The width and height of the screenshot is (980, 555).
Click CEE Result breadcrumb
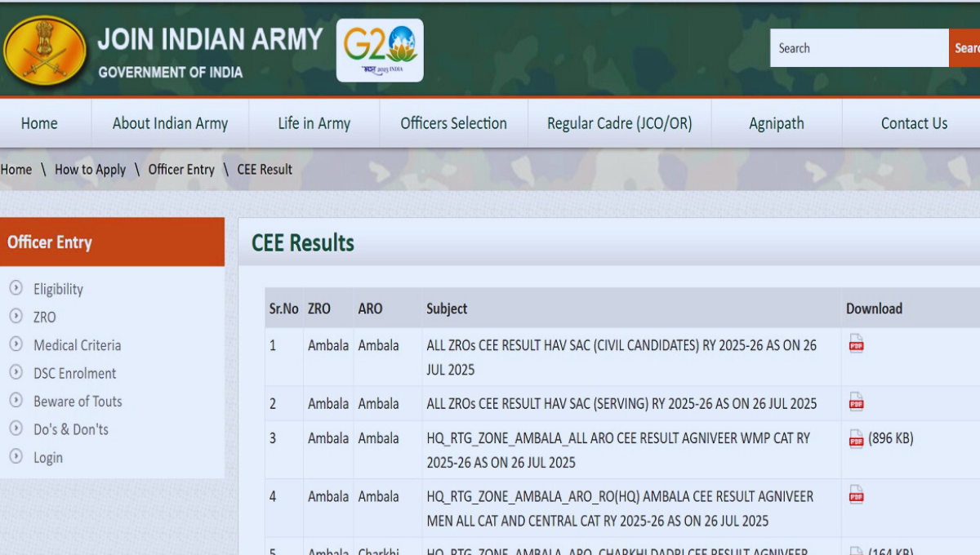pos(265,170)
